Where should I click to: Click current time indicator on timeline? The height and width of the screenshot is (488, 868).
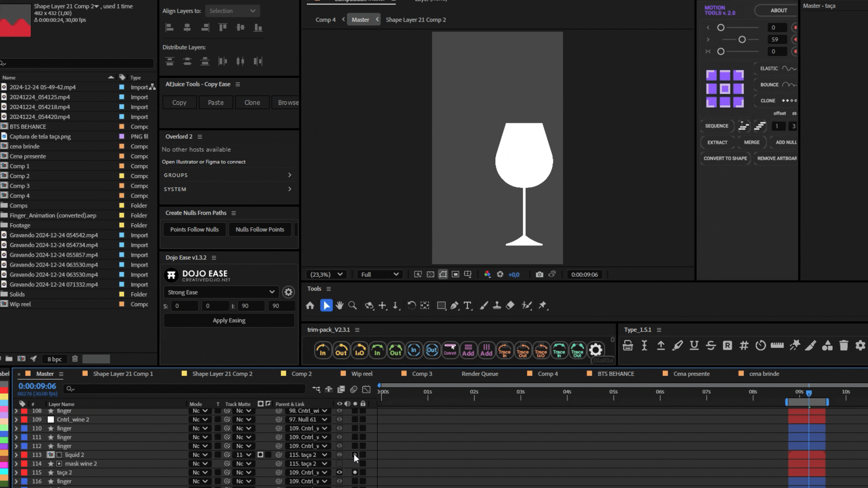[x=809, y=394]
